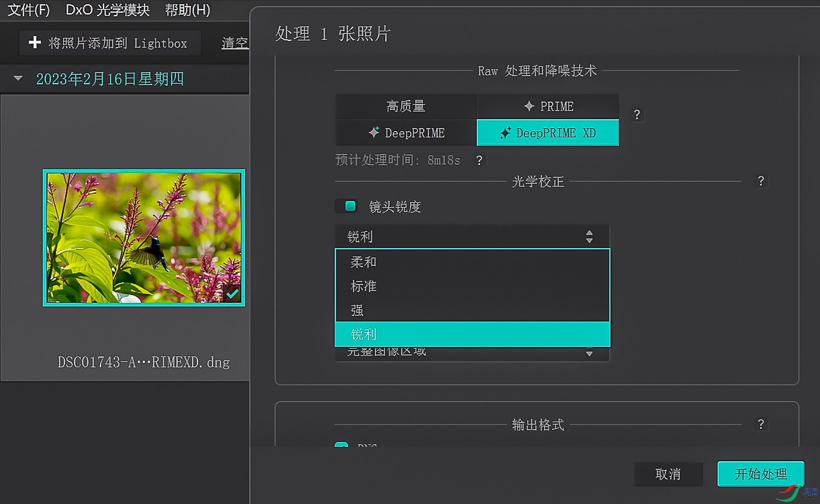Open the DxO 光学模块 menu
This screenshot has width=820, height=504.
pos(108,9)
